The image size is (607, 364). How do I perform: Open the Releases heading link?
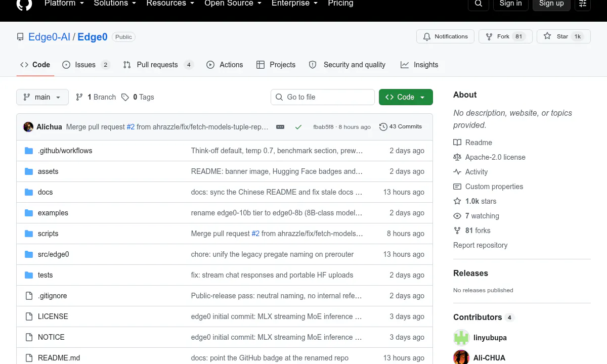click(470, 273)
